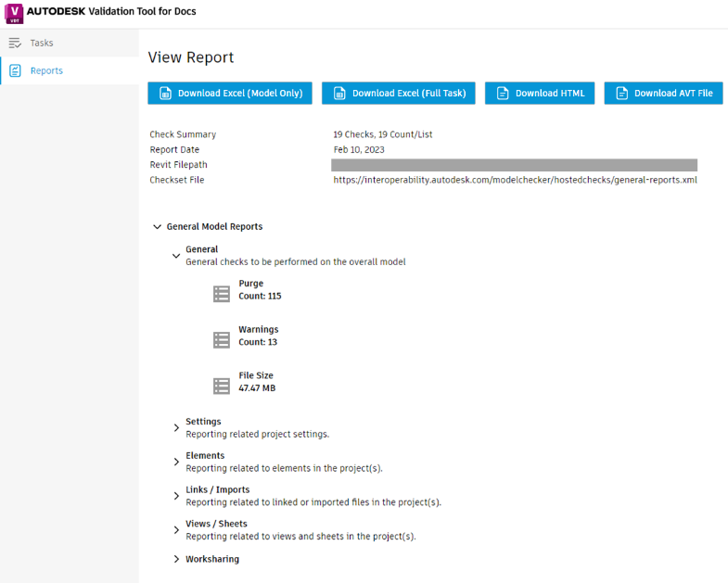Collapse the General Model Reports section
The height and width of the screenshot is (583, 728).
coord(157,226)
